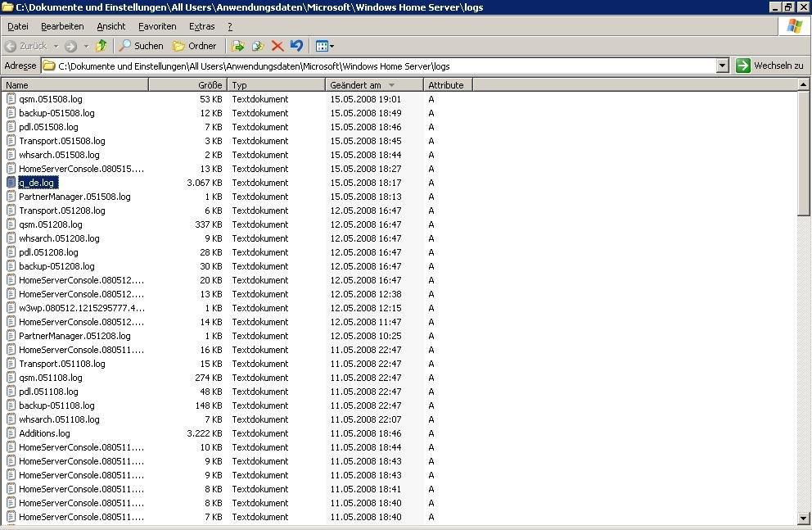812x530 pixels.
Task: Open the ? help menu
Action: click(x=230, y=26)
